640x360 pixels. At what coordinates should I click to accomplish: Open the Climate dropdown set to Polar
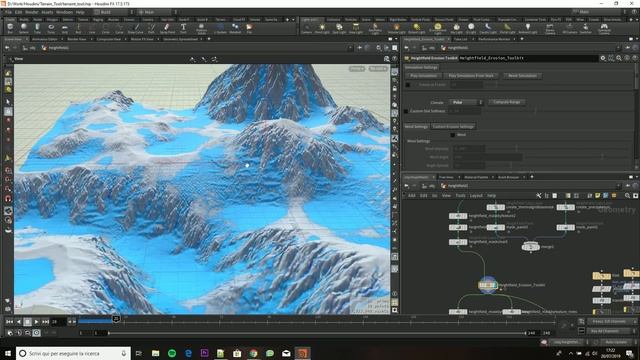pos(466,102)
